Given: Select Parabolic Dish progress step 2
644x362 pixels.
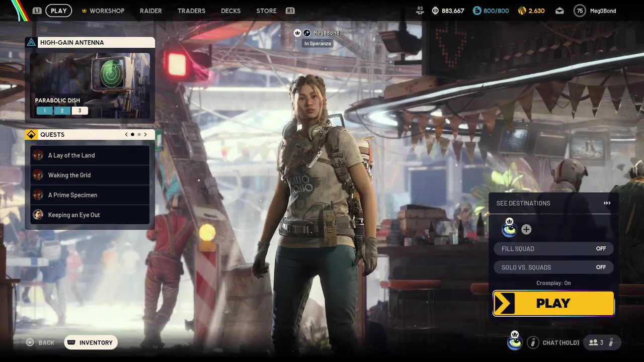Looking at the screenshot, I should (62, 111).
